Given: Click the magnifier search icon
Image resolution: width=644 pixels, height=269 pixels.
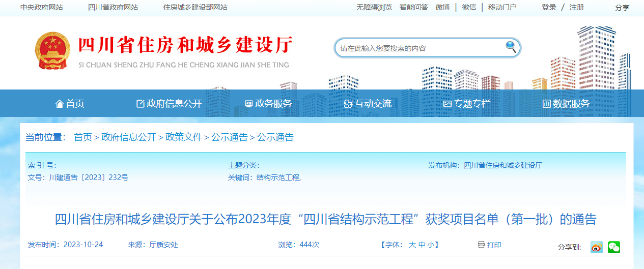Looking at the screenshot, I should [x=511, y=47].
